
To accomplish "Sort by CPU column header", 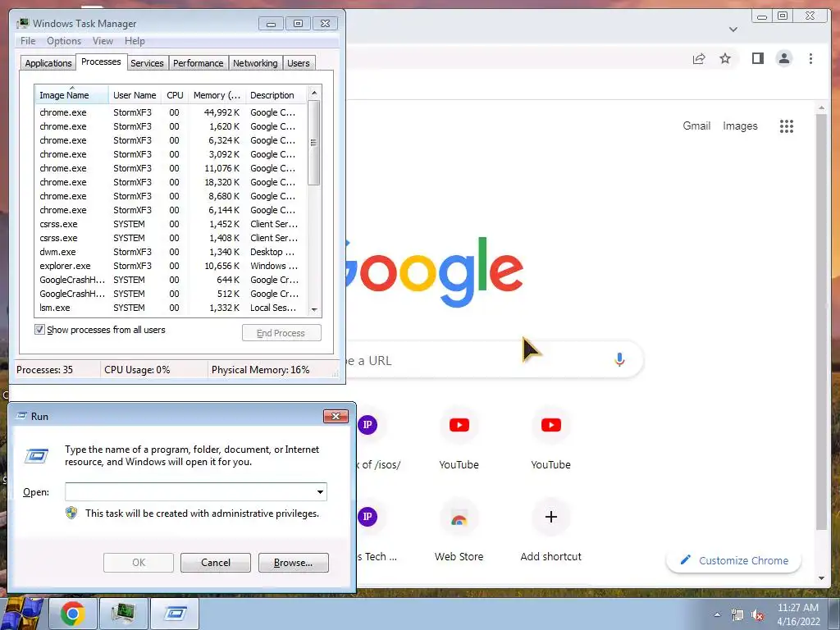I will coord(175,95).
